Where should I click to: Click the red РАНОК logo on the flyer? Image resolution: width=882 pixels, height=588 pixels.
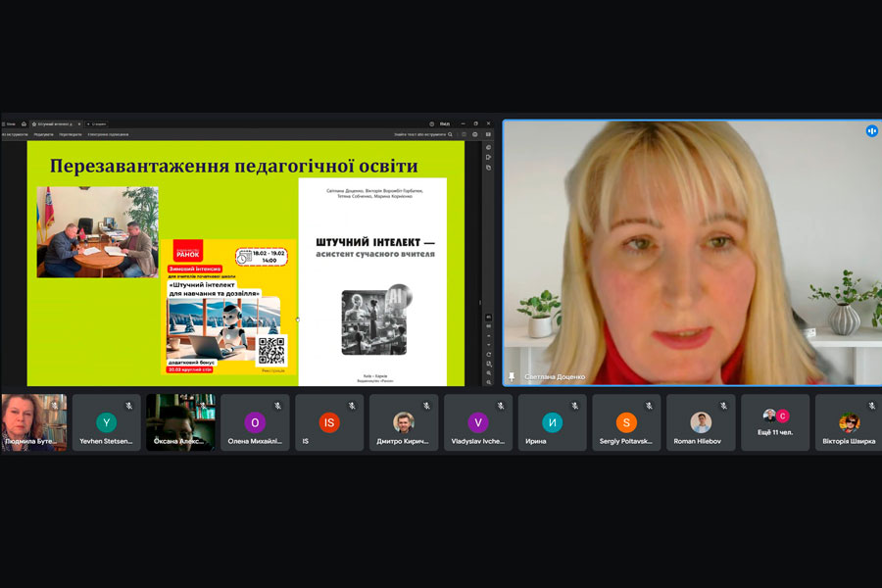pos(188,252)
